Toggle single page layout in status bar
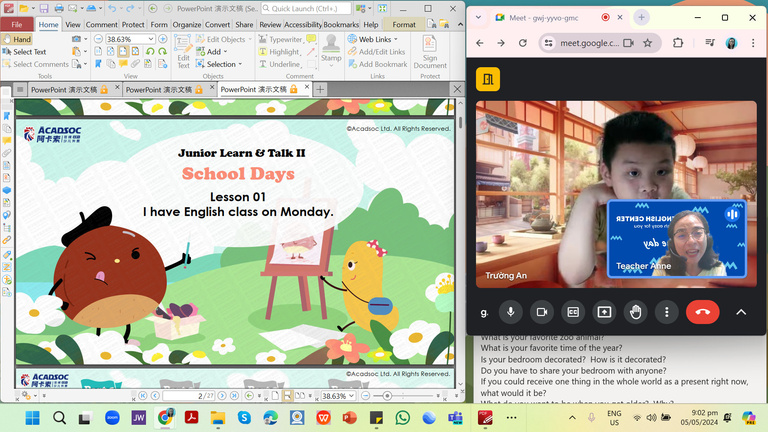The width and height of the screenshot is (768, 432). 275,395
